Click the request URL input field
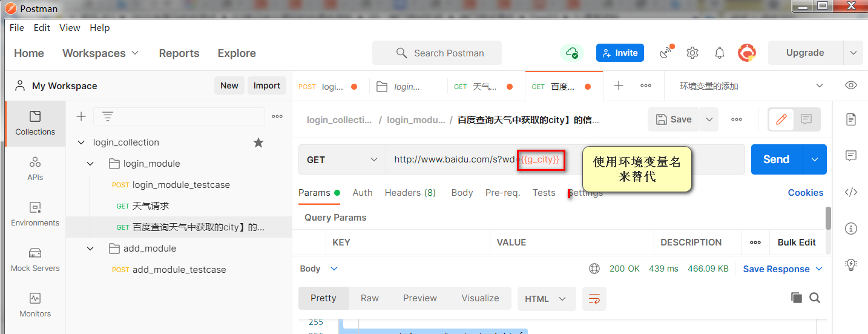The height and width of the screenshot is (334, 868). click(x=565, y=159)
